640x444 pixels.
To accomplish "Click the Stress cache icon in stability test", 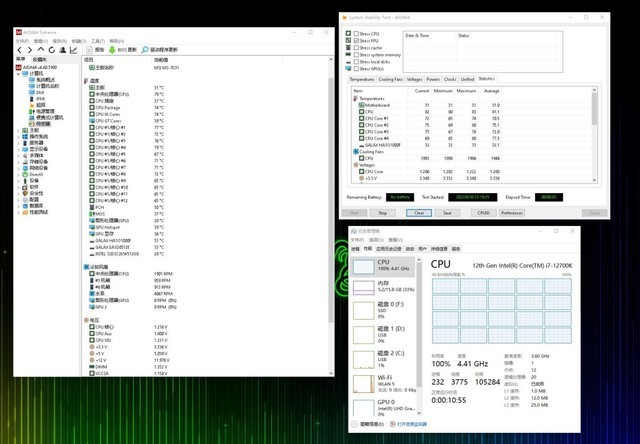I will 348,47.
